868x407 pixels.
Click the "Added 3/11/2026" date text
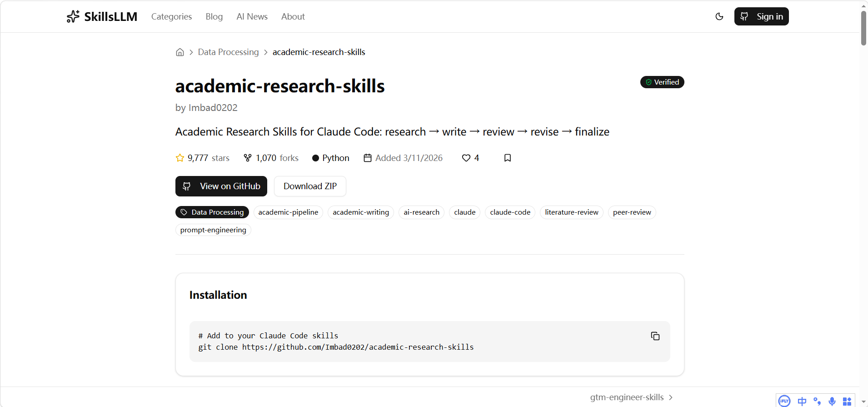[x=409, y=158]
